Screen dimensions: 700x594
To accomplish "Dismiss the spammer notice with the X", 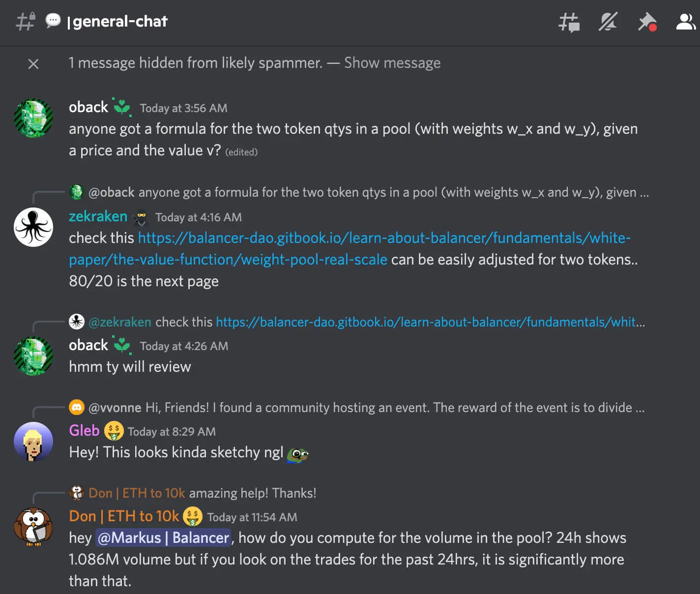I will [x=33, y=64].
